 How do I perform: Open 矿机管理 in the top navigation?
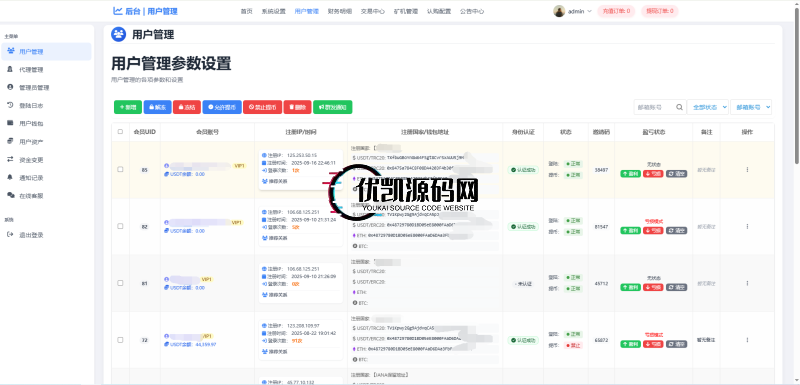[406, 11]
